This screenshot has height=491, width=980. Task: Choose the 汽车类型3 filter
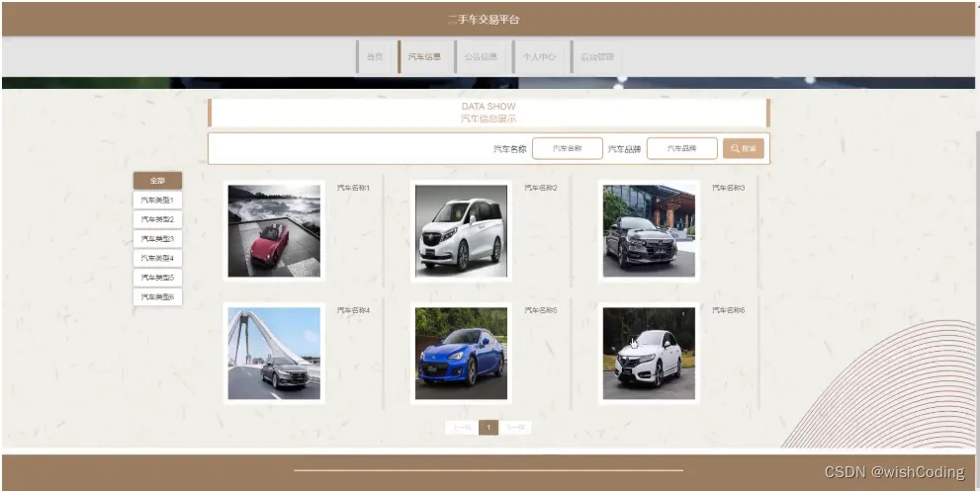pos(157,239)
